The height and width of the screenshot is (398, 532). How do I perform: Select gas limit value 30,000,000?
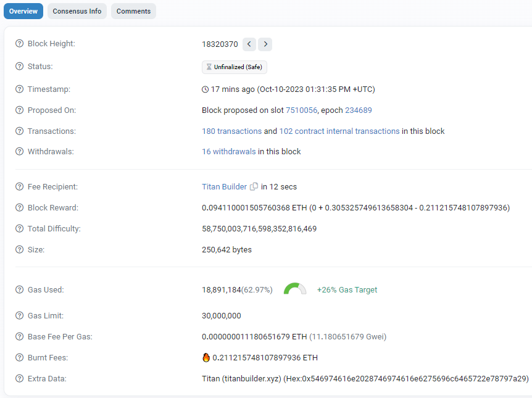(x=221, y=316)
